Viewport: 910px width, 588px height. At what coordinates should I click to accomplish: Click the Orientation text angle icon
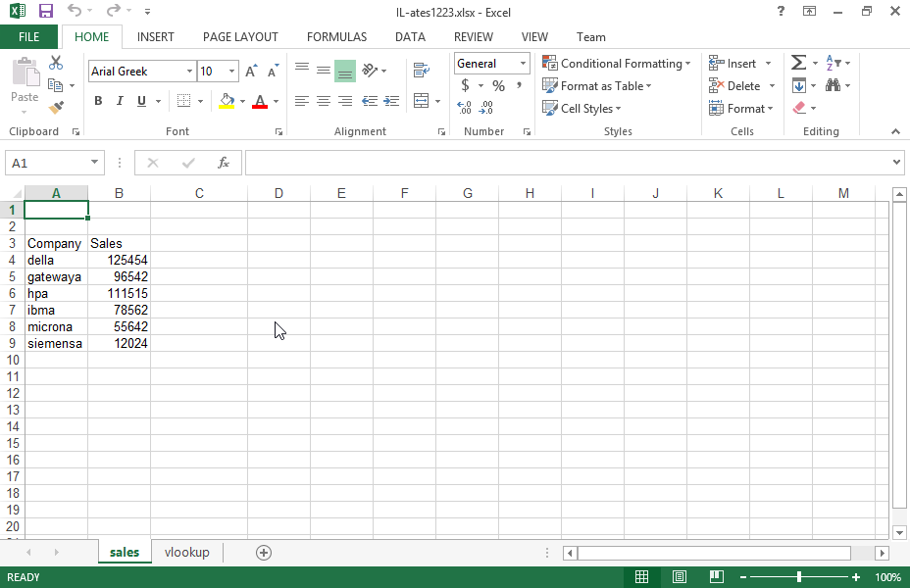tap(370, 71)
